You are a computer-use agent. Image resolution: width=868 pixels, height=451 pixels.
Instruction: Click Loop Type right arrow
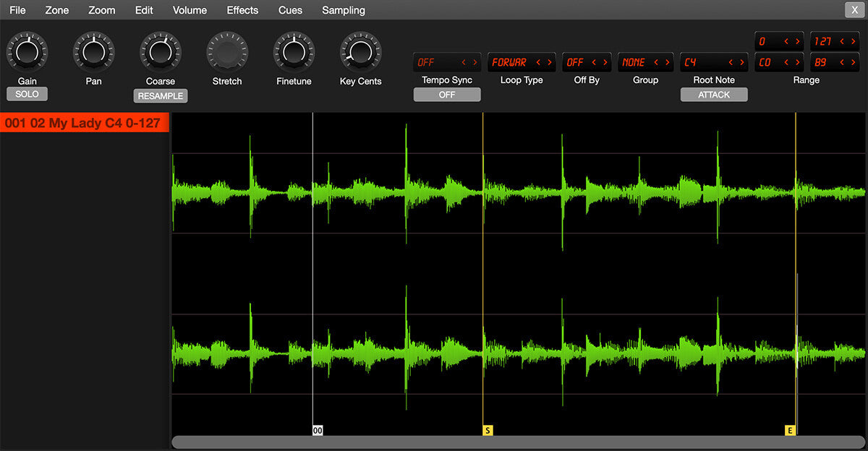549,63
